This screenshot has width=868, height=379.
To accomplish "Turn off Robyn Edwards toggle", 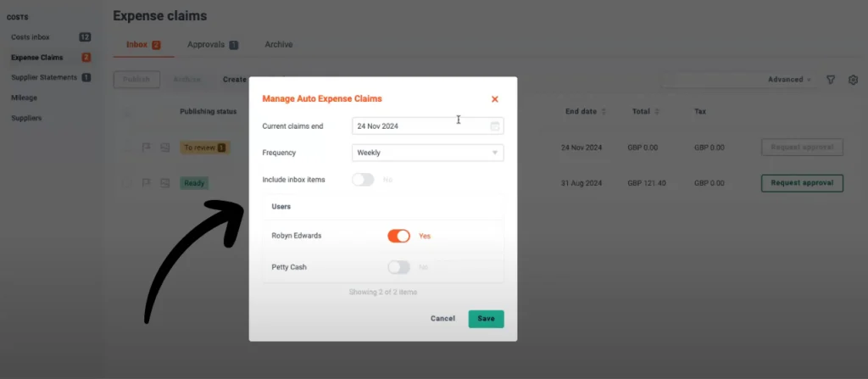I will 398,236.
